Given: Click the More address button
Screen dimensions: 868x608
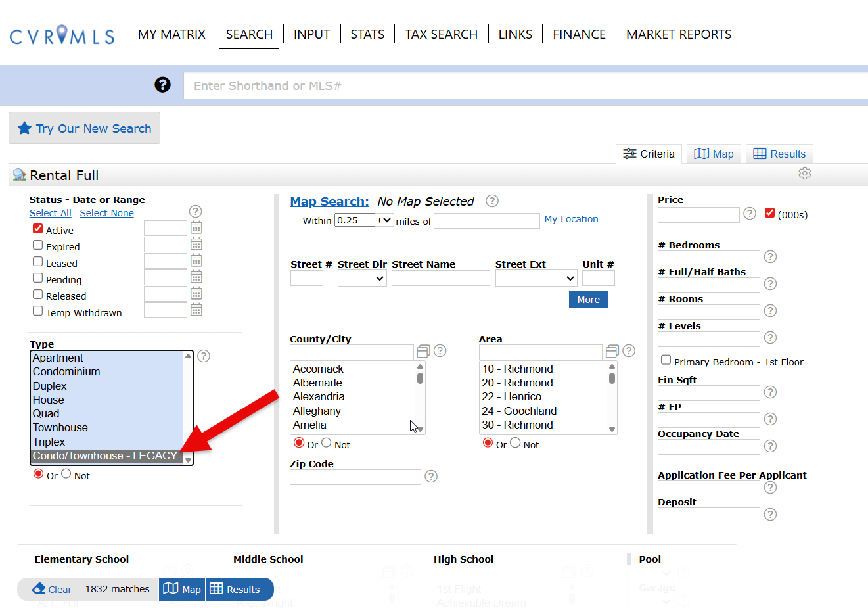Looking at the screenshot, I should 588,300.
